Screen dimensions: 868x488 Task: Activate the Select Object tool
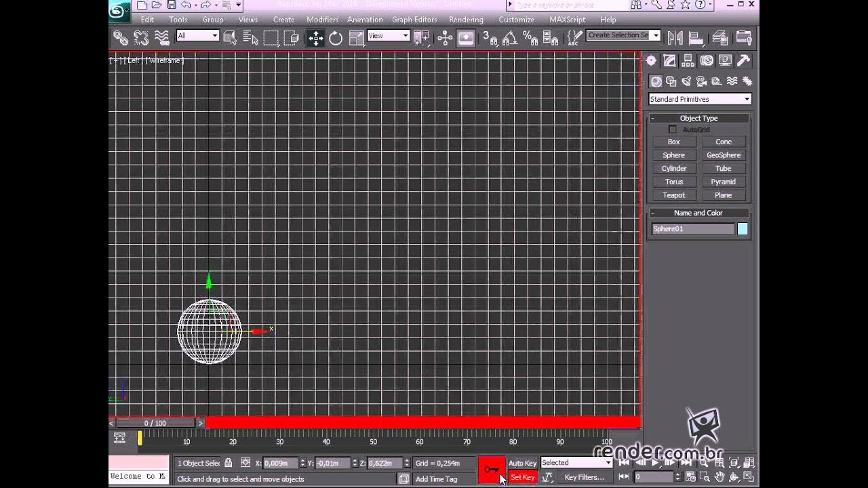[230, 38]
